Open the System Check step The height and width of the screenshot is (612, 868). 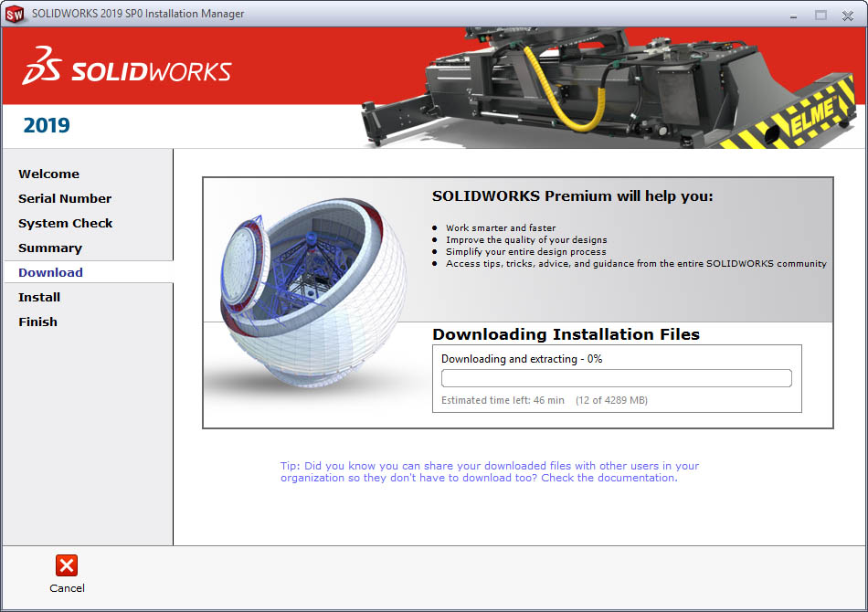tap(65, 223)
